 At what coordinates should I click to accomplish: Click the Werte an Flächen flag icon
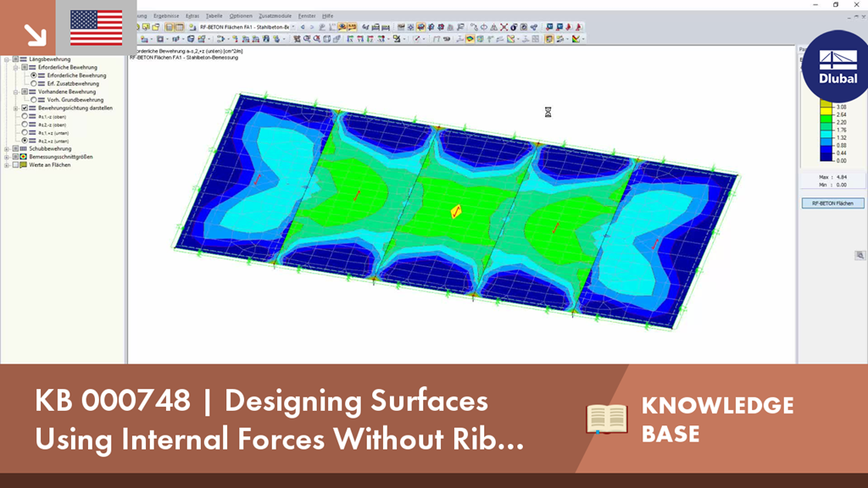pos(23,165)
